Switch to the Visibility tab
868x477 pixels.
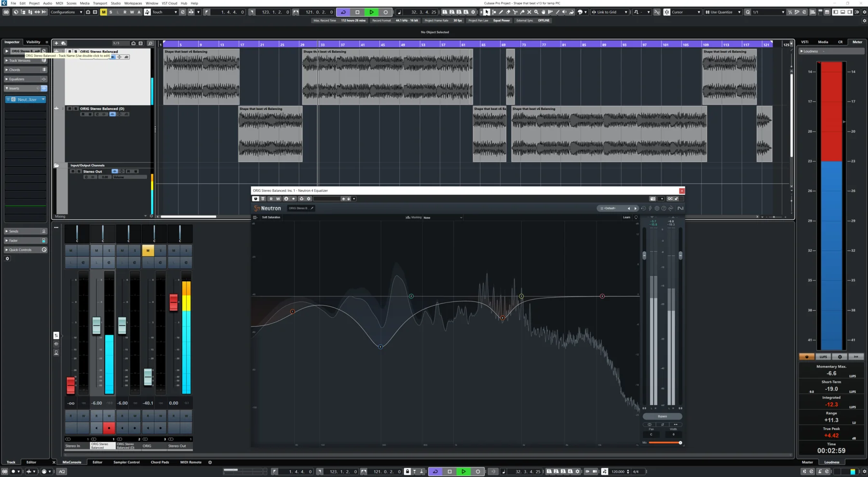(33, 42)
